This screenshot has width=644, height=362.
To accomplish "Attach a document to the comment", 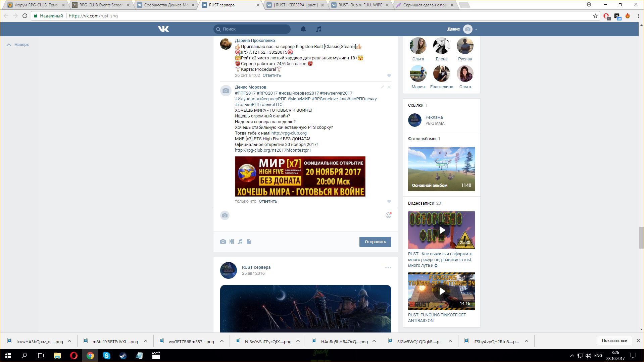I will click(x=249, y=242).
